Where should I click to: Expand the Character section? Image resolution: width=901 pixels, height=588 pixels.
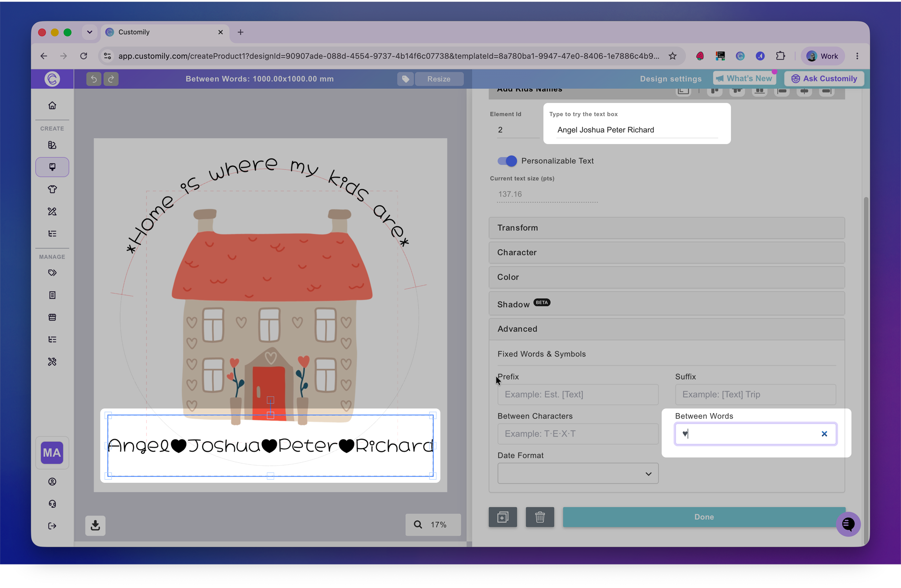[667, 252]
